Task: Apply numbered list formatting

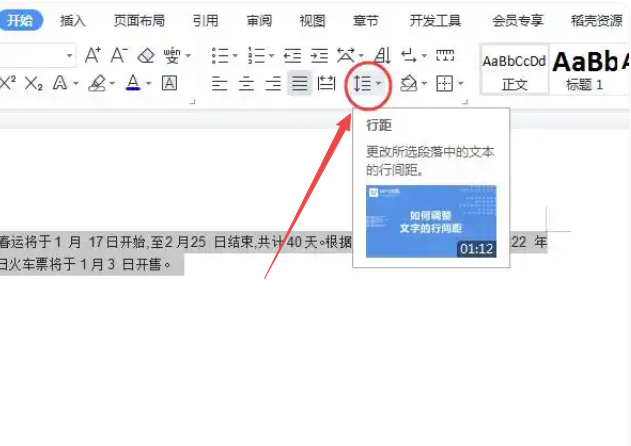Action: pos(256,56)
